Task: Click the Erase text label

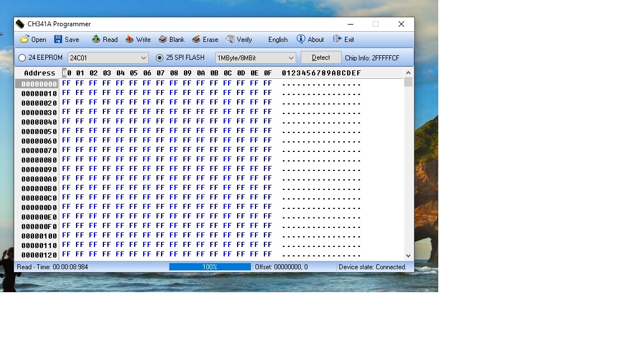Action: tap(210, 40)
